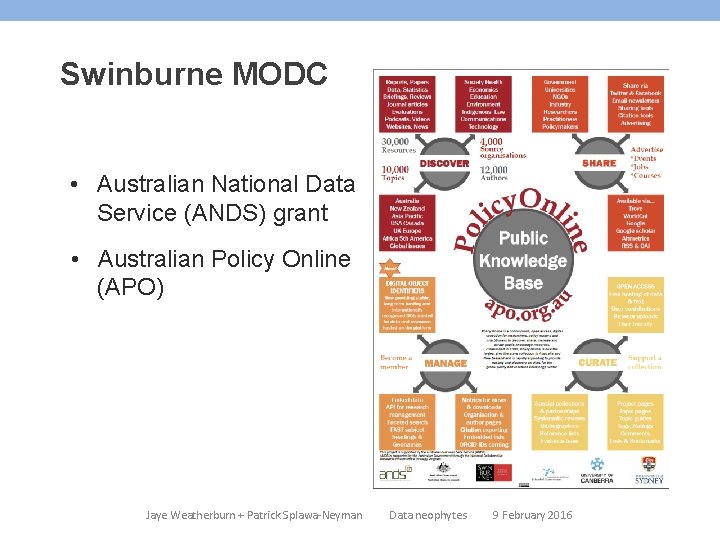The width and height of the screenshot is (720, 540).
Task: Click the Data neophytes footer text
Action: click(x=428, y=515)
